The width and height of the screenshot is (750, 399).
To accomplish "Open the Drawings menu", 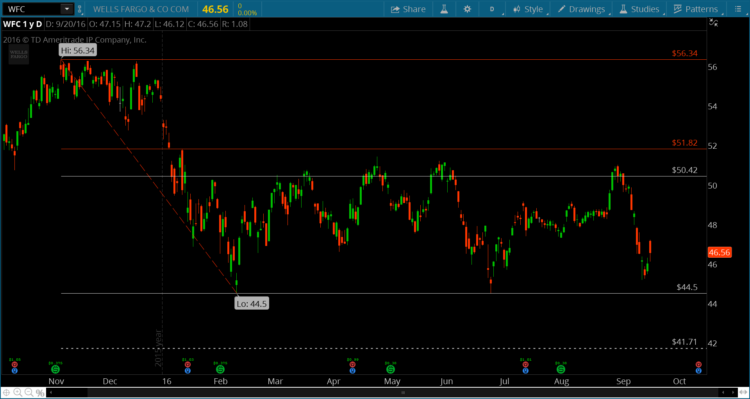I will pyautogui.click(x=581, y=9).
